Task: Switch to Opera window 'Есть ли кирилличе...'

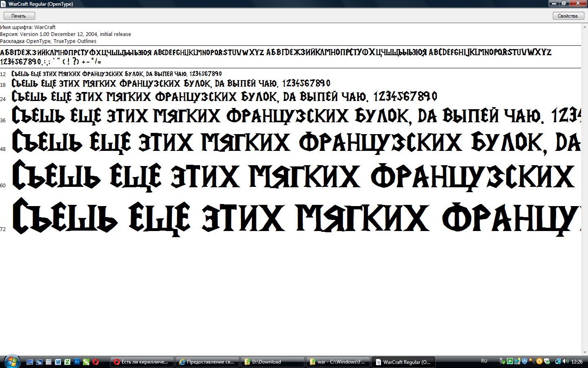Action: [x=142, y=362]
